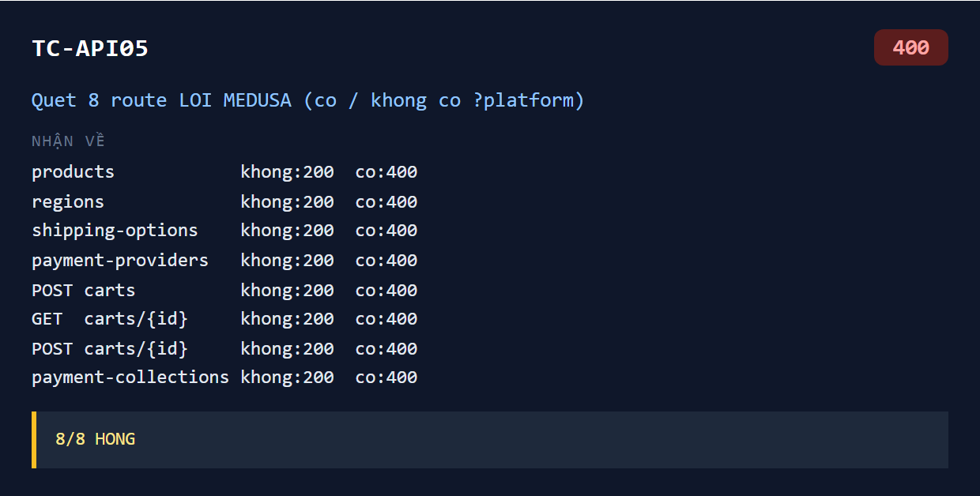Click the yellow accent bar of result banner
Screen dimensions: 980x496
[x=34, y=439]
